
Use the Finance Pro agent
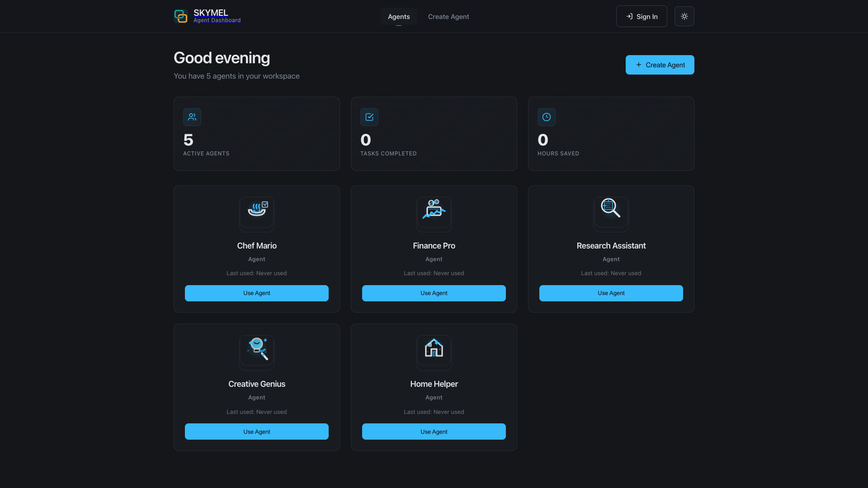[434, 293]
